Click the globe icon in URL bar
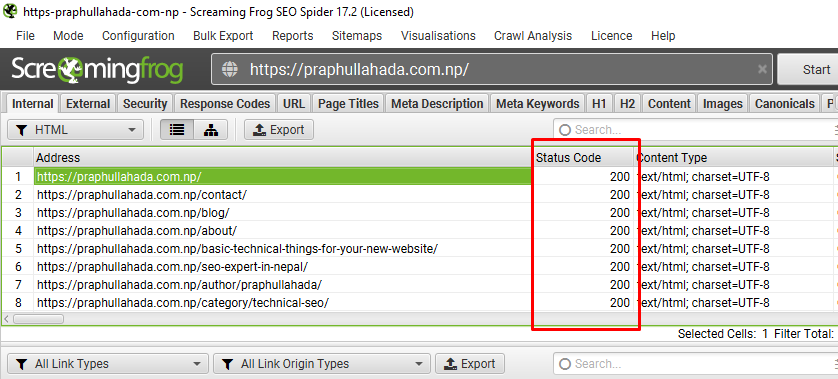 click(230, 69)
